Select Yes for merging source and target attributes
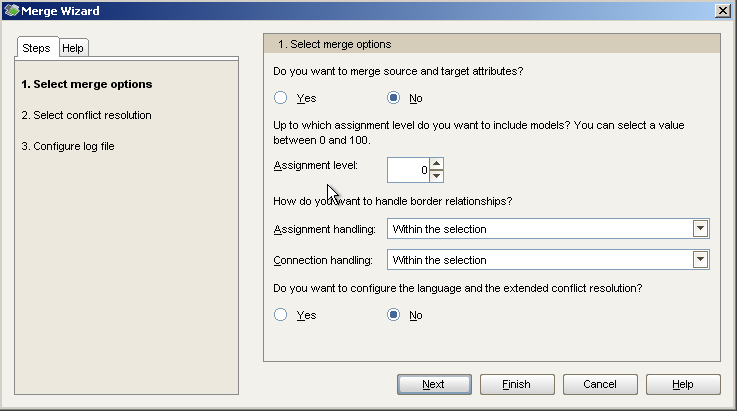Viewport: 737px width, 411px height. [x=281, y=98]
